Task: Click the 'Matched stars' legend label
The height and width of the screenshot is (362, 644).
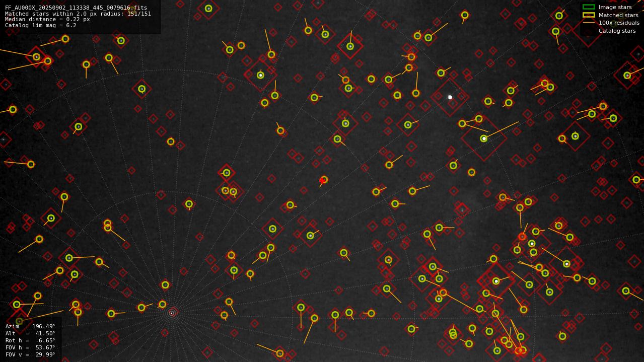Action: coord(618,15)
